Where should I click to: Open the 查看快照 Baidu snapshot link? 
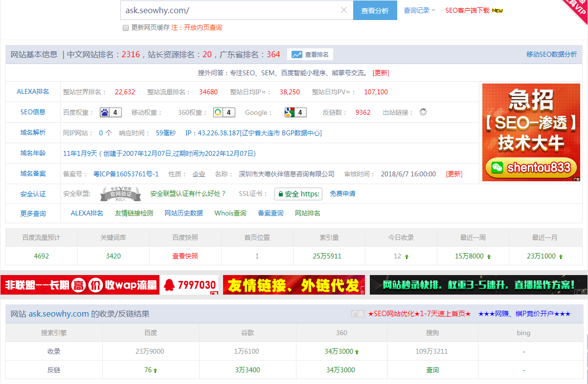pyautogui.click(x=185, y=256)
